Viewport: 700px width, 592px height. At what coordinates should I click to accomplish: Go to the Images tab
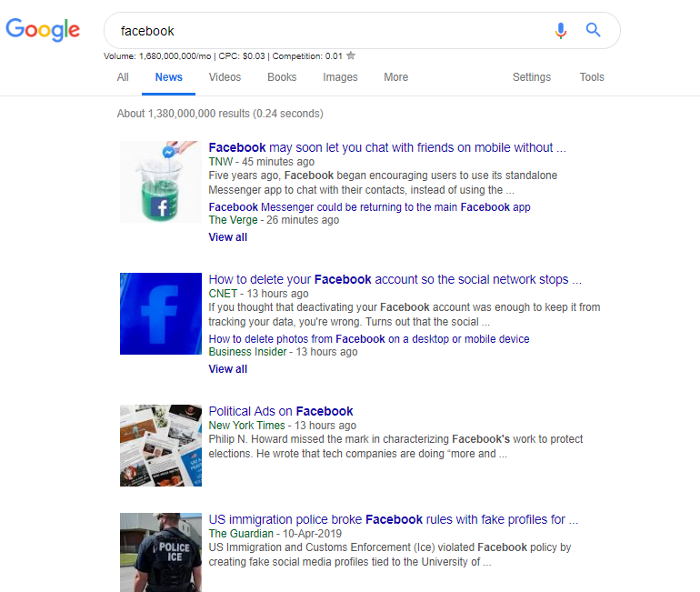[340, 77]
